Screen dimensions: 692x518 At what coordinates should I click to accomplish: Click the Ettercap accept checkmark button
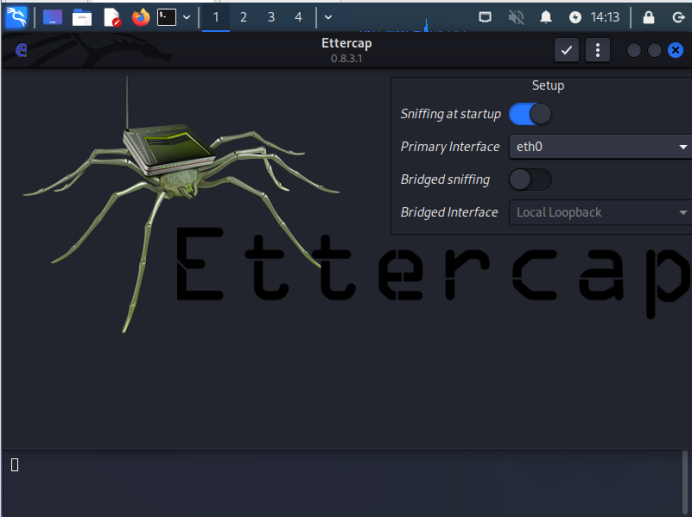tap(566, 50)
